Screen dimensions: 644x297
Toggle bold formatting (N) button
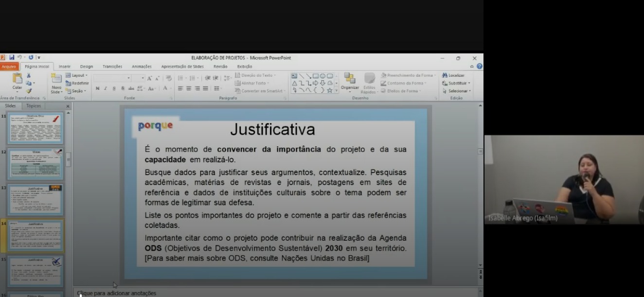pyautogui.click(x=97, y=88)
